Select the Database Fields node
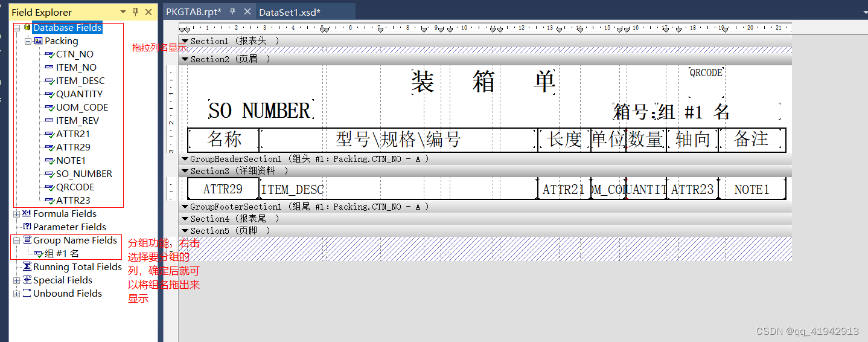The width and height of the screenshot is (868, 342). [x=67, y=28]
